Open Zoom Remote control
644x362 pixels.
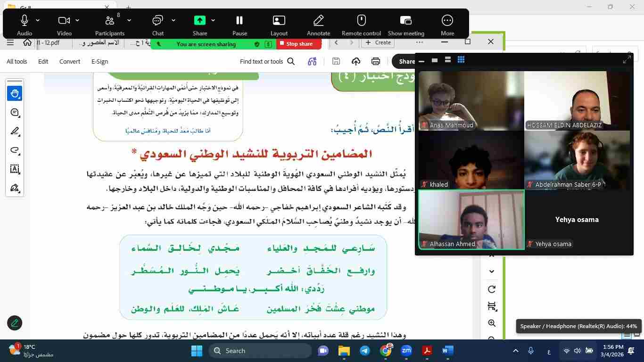coord(361,25)
